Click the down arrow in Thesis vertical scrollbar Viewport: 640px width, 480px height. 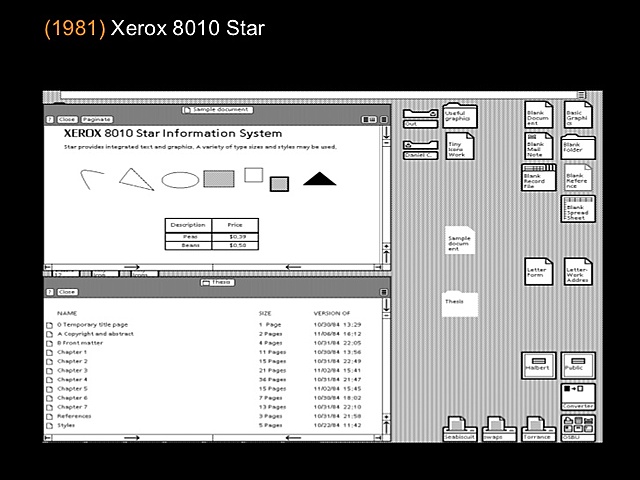[386, 304]
